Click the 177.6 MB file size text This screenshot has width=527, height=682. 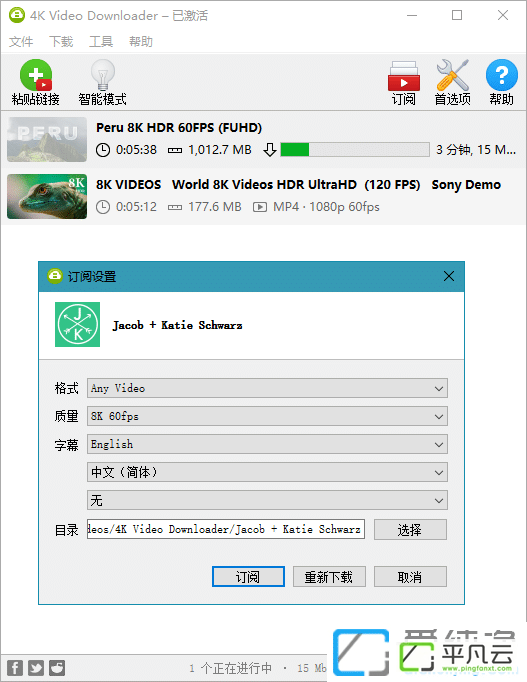pos(214,207)
